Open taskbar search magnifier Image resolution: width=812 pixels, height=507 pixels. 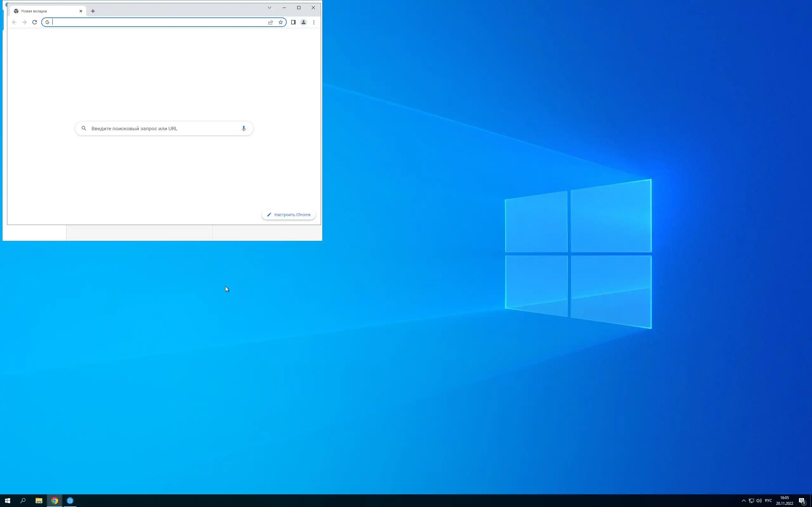23,501
